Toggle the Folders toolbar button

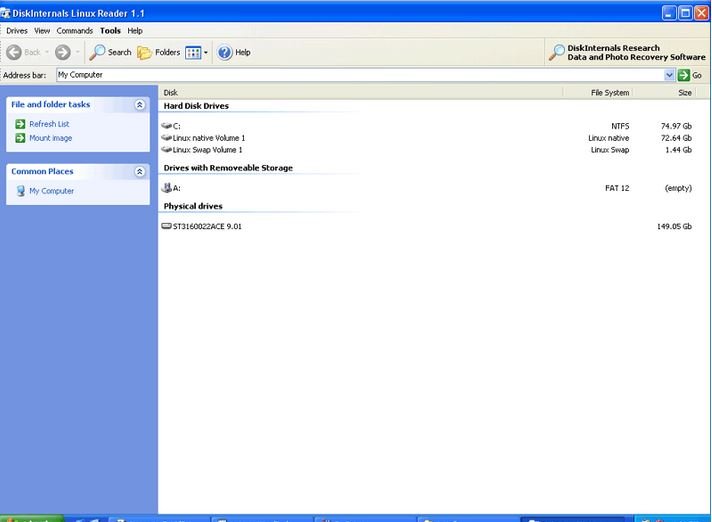[x=158, y=52]
